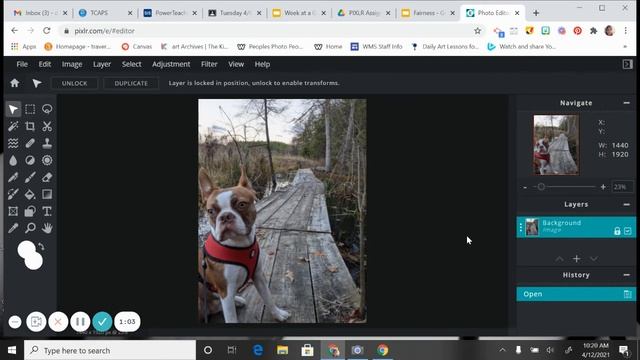Open the Layer menu

coord(102,64)
